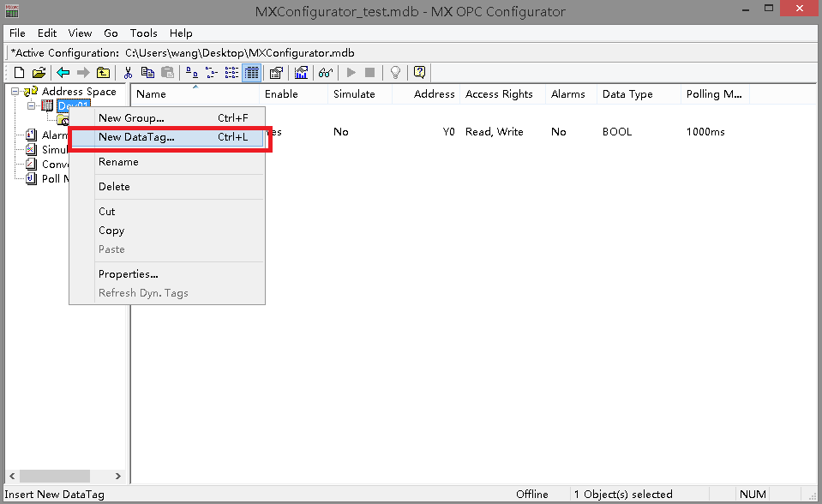Sort by the Data Type column header
The image size is (822, 504).
(639, 94)
